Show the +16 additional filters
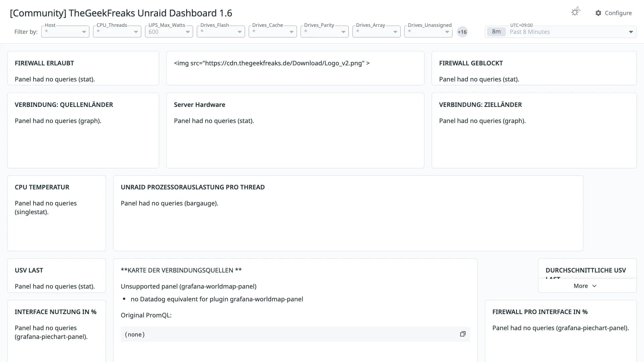Viewport: 644px width, 362px height. (x=462, y=32)
